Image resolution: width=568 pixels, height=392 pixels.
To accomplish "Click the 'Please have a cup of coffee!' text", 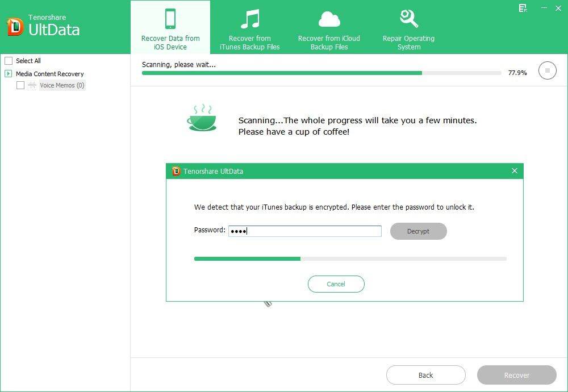I will [x=294, y=132].
